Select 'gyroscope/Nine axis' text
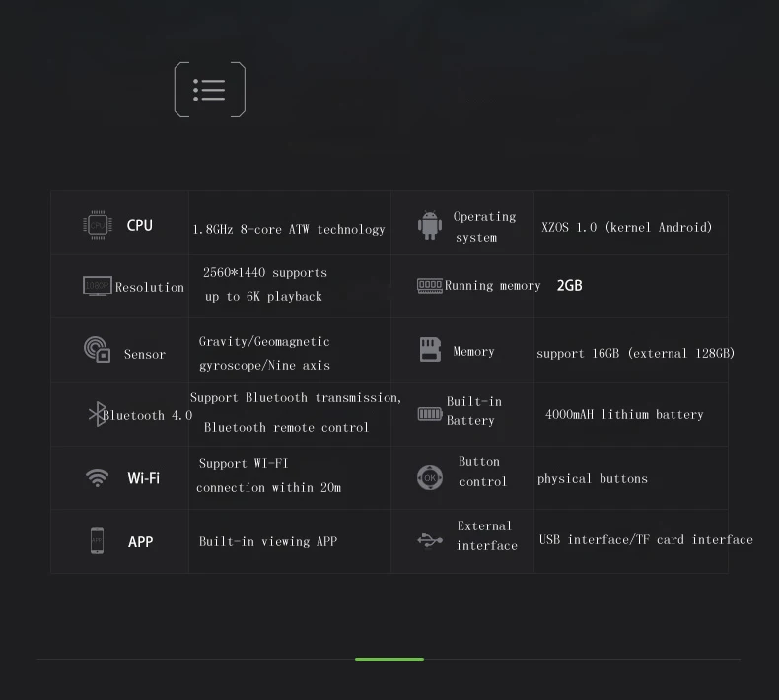Screen dimensions: 779x700 tap(264, 366)
